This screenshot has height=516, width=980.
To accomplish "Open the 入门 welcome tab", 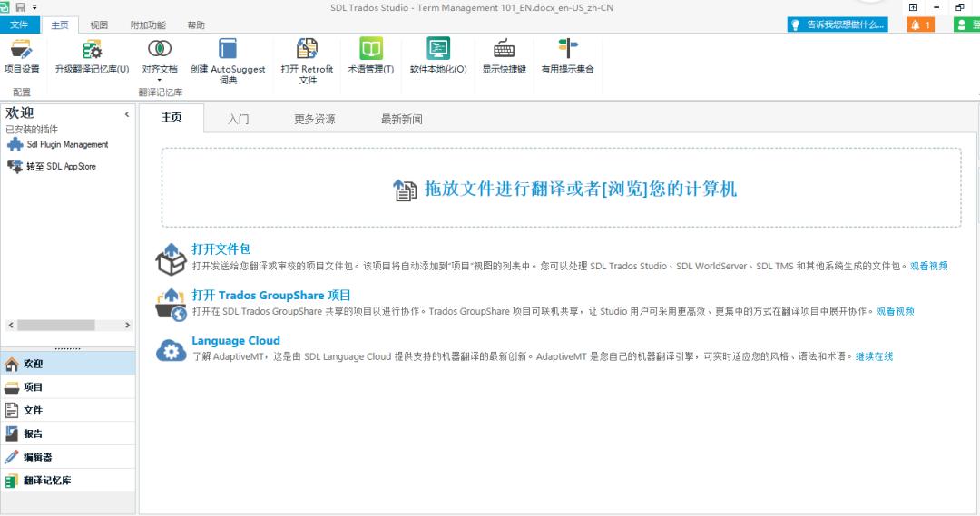I will 238,119.
